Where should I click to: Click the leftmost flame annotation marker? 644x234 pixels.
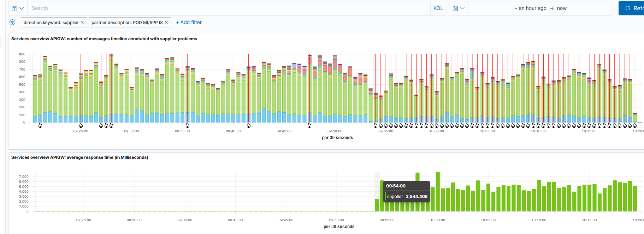tap(40, 125)
